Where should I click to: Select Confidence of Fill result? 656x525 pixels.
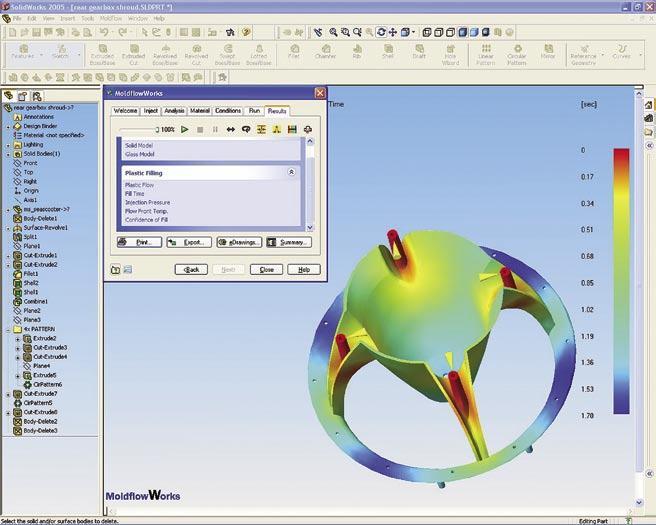[x=146, y=220]
